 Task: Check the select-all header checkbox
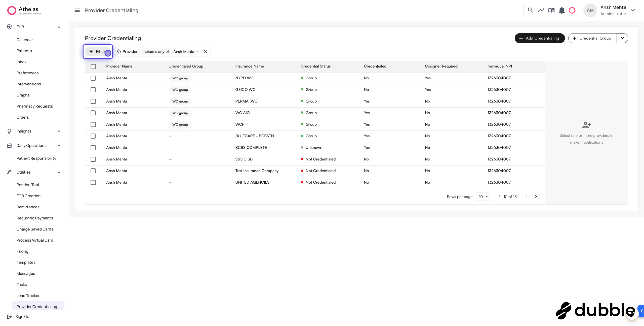point(93,66)
